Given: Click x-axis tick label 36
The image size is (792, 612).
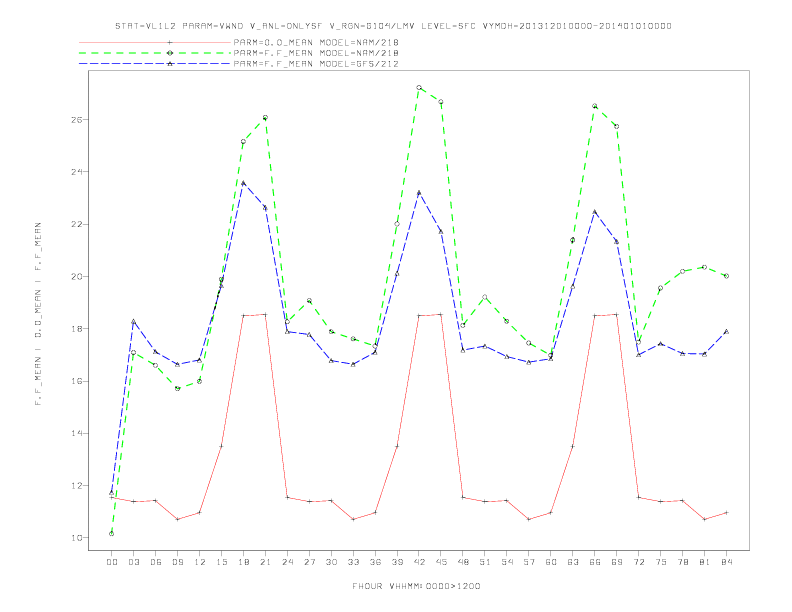Looking at the screenshot, I should 375,562.
